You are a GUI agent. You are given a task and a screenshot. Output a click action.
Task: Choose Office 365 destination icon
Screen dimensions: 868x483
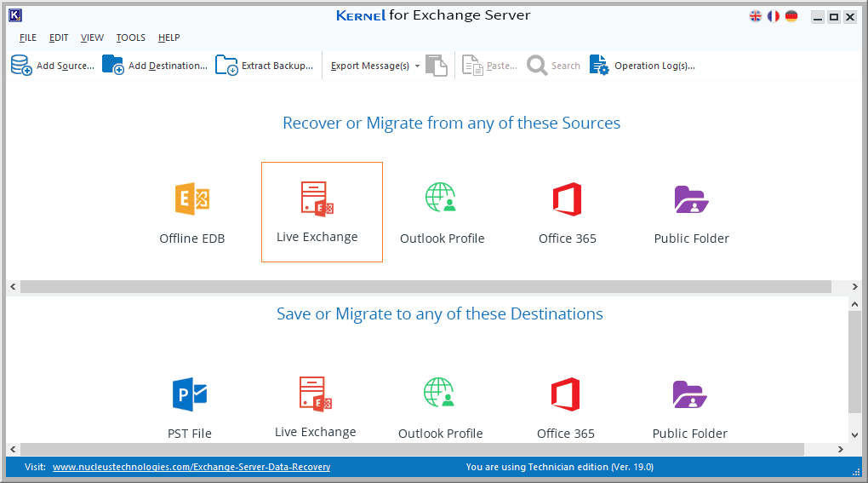[565, 394]
